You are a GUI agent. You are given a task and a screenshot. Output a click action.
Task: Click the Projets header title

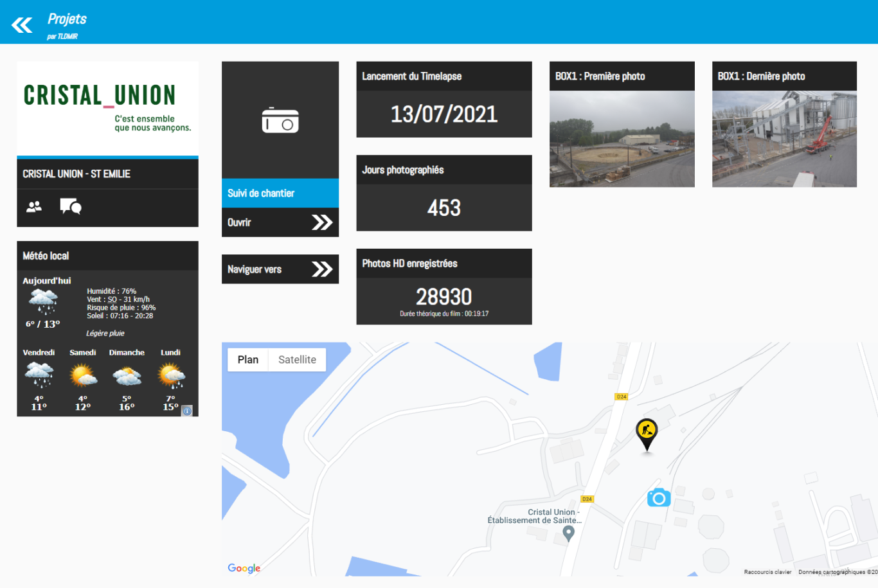[x=67, y=19]
